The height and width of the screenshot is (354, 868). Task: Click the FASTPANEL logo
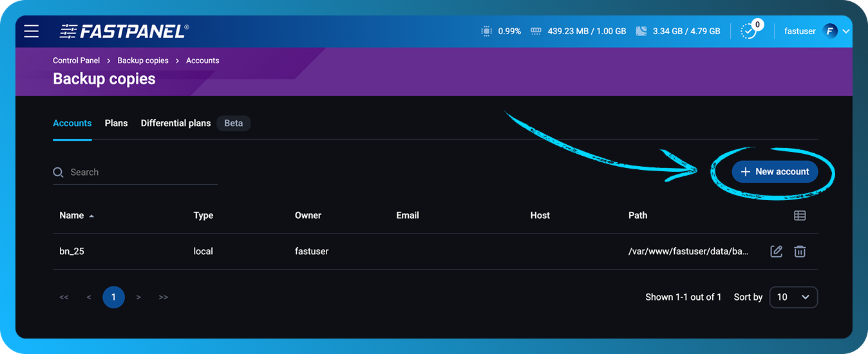tap(124, 31)
